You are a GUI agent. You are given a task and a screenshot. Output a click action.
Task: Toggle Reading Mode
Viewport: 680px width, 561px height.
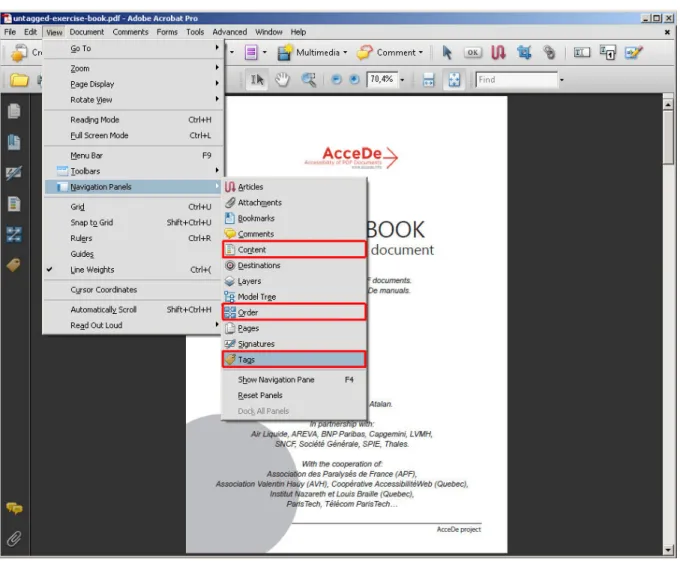click(x=133, y=120)
